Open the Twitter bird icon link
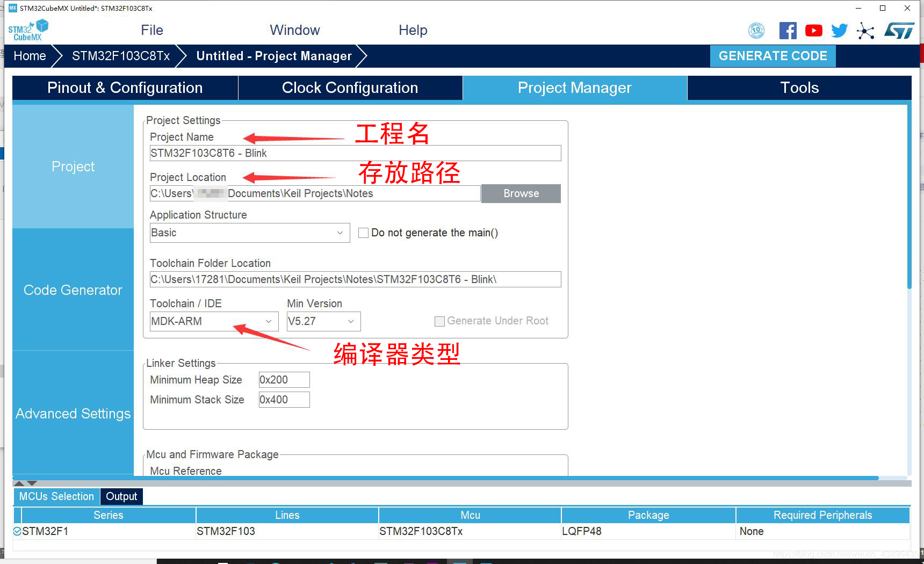This screenshot has width=924, height=564. pyautogui.click(x=839, y=31)
